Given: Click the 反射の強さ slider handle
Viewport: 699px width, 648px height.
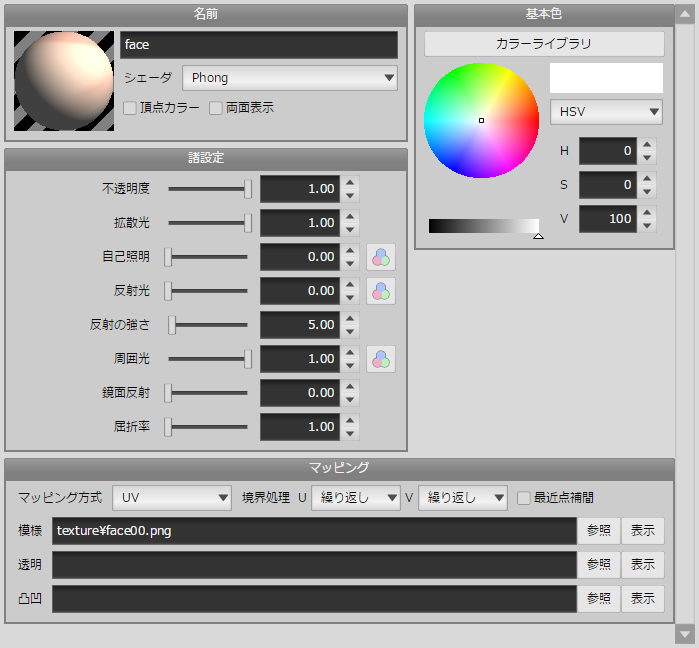Looking at the screenshot, I should pyautogui.click(x=172, y=325).
